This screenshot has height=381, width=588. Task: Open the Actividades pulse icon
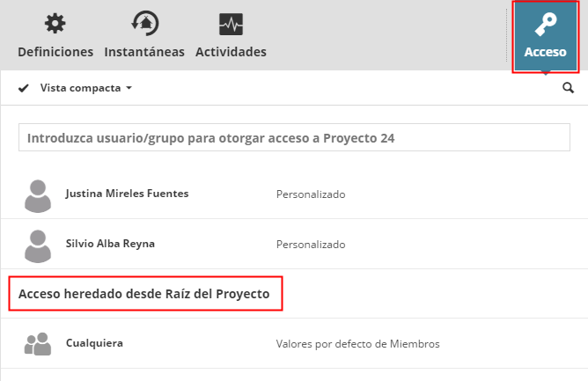(x=231, y=24)
